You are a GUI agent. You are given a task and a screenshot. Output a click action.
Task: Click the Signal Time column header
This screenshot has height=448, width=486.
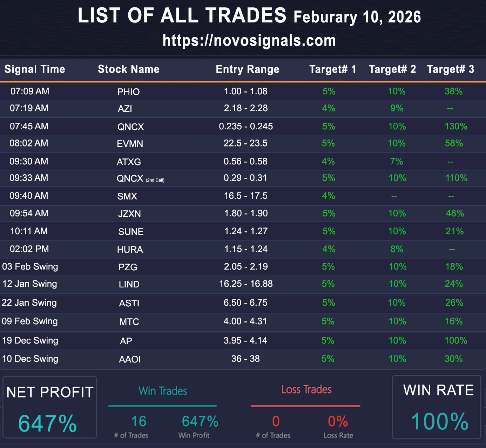[35, 69]
